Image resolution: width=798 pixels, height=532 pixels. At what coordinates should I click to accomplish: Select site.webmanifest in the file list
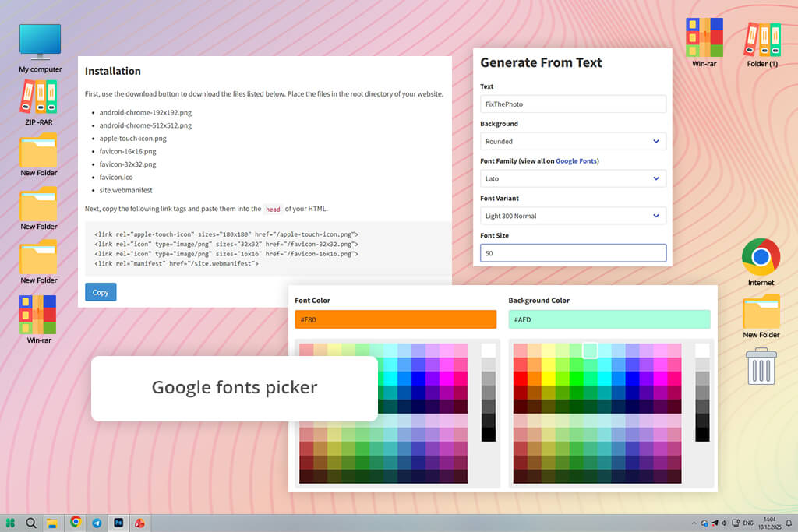pyautogui.click(x=125, y=190)
